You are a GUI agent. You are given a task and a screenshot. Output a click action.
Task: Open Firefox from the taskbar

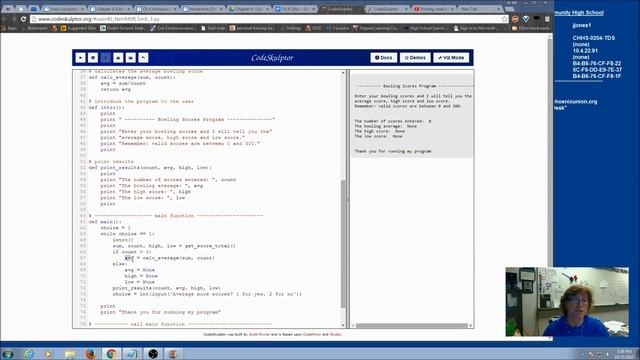[x=90, y=354]
